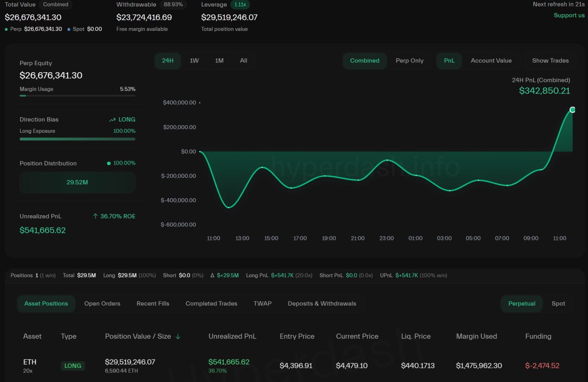The width and height of the screenshot is (588, 382).
Task: Click the green Perp legend dot
Action: click(x=6, y=29)
